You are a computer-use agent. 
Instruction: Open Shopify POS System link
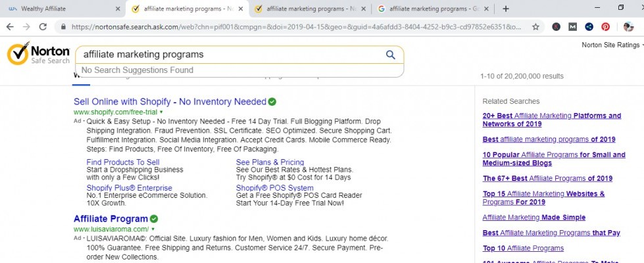pos(275,188)
